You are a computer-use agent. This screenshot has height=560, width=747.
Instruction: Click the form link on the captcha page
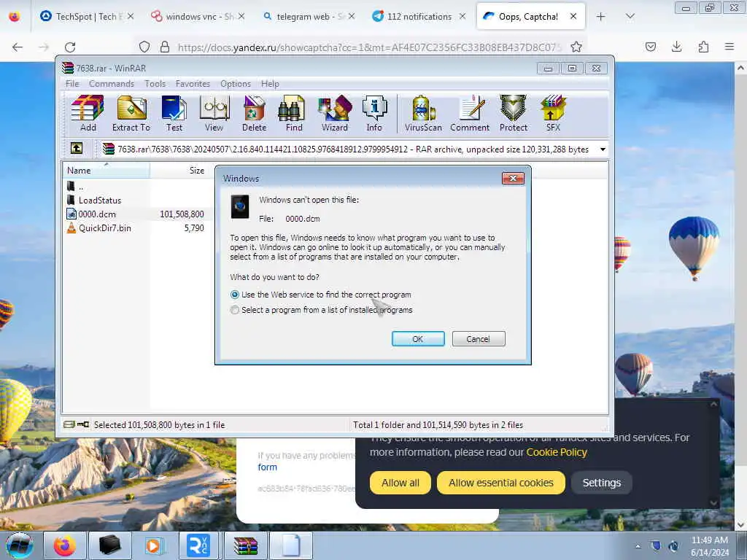(267, 467)
